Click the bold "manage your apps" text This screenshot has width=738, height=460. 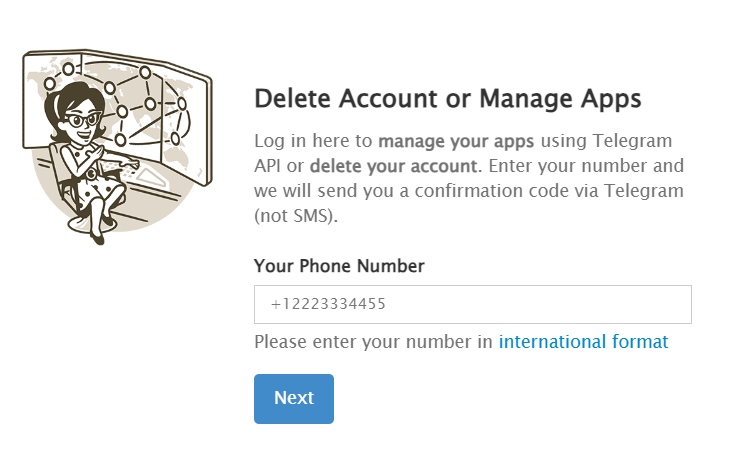[455, 139]
